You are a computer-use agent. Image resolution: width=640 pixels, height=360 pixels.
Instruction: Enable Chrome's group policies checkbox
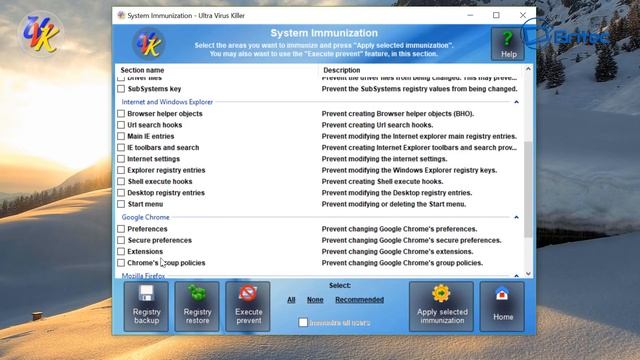pos(121,263)
